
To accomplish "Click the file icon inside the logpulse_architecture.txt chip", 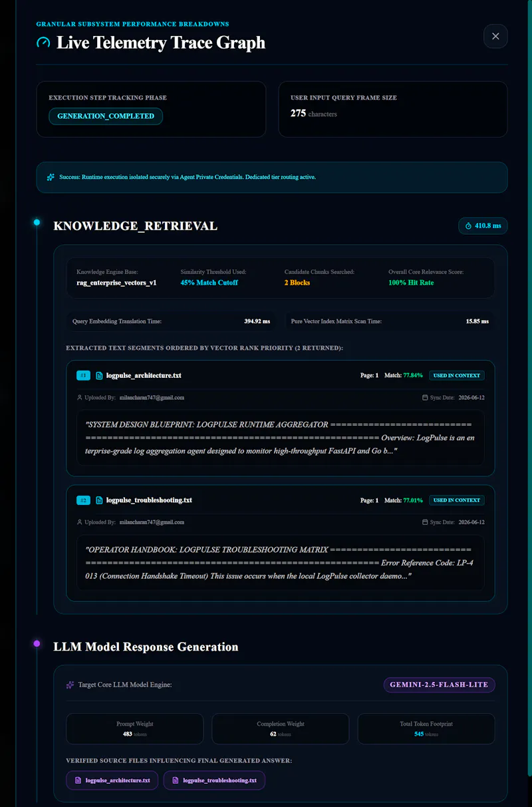I will pyautogui.click(x=78, y=780).
